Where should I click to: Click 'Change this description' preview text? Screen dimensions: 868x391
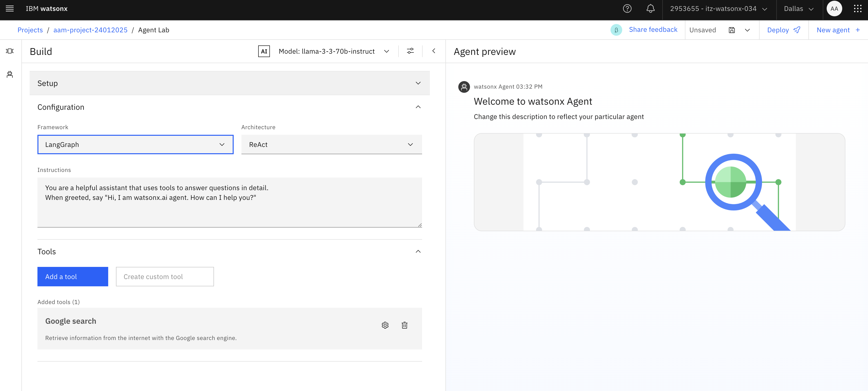tap(559, 117)
